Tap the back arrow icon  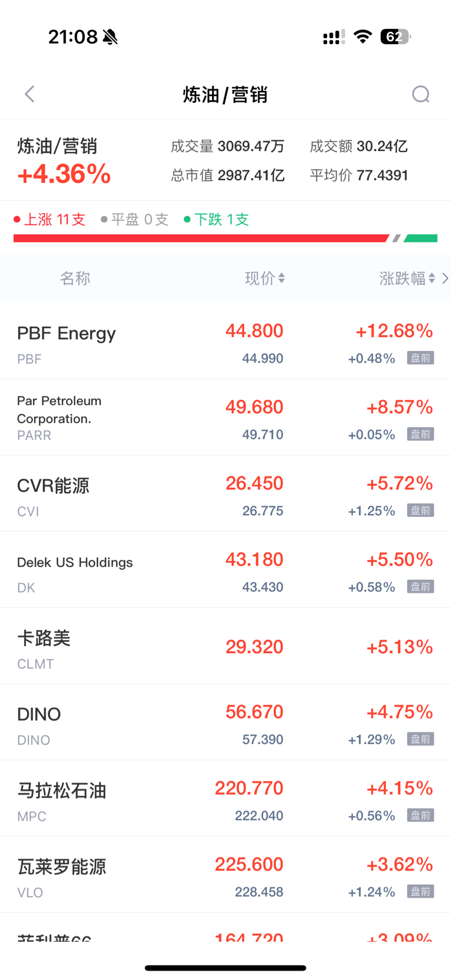30,94
